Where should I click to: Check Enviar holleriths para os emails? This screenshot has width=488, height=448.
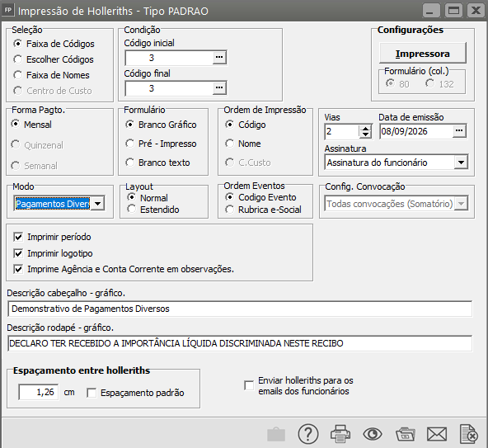249,385
